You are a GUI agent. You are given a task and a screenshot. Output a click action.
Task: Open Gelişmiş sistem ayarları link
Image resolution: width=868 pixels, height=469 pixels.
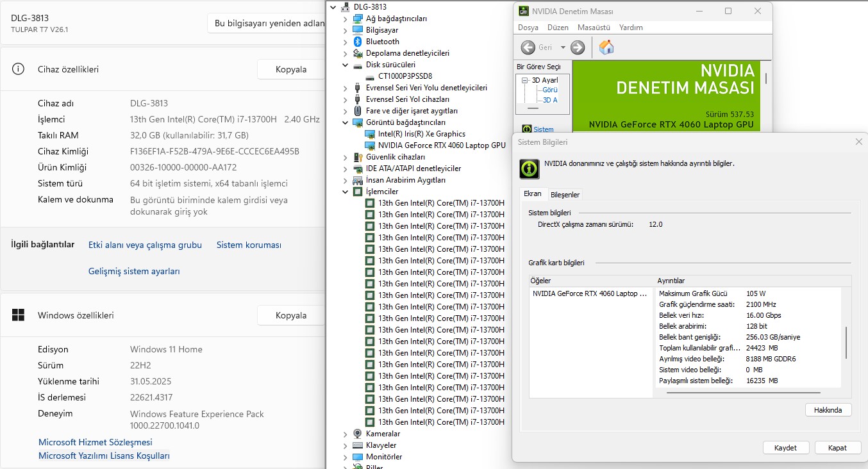(134, 271)
